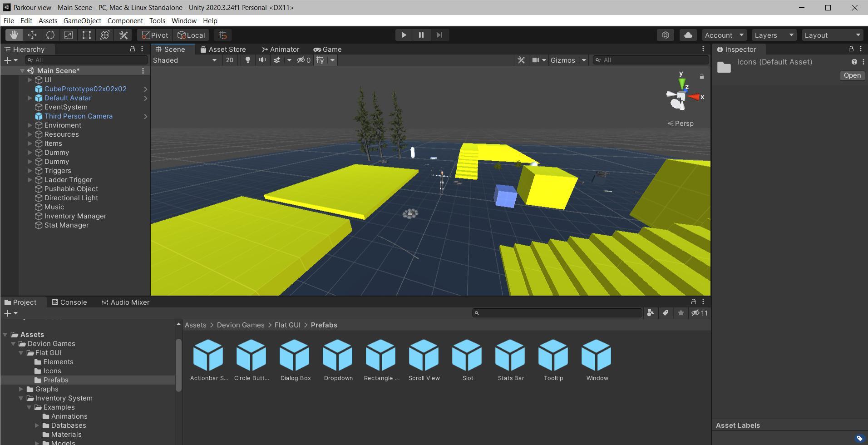Click the Open button in Inspector
This screenshot has height=445, width=868.
pyautogui.click(x=852, y=75)
